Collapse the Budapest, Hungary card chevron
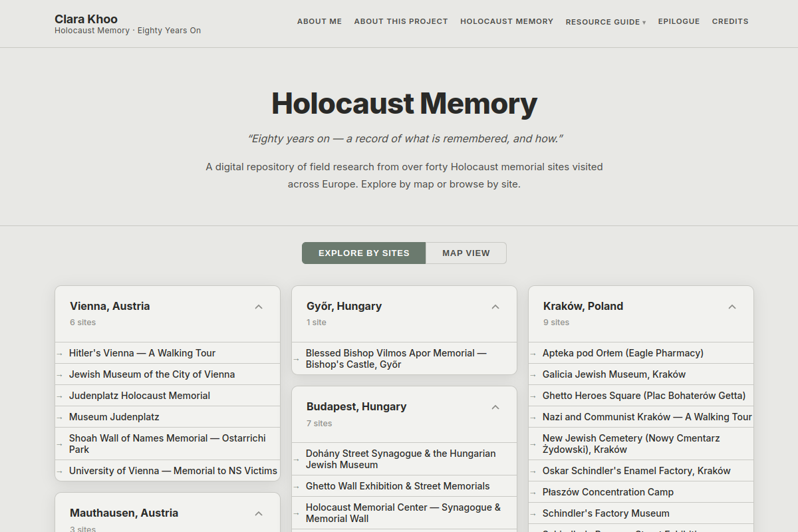 (495, 407)
